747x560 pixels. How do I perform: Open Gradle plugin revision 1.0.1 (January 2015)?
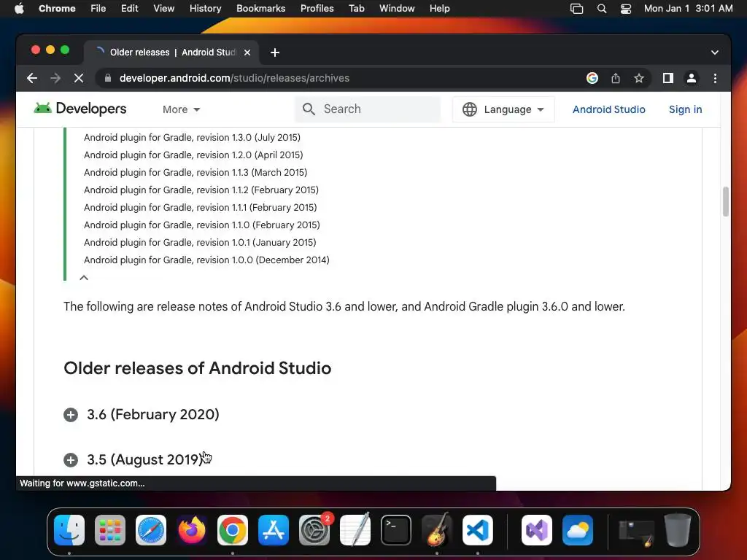200,242
